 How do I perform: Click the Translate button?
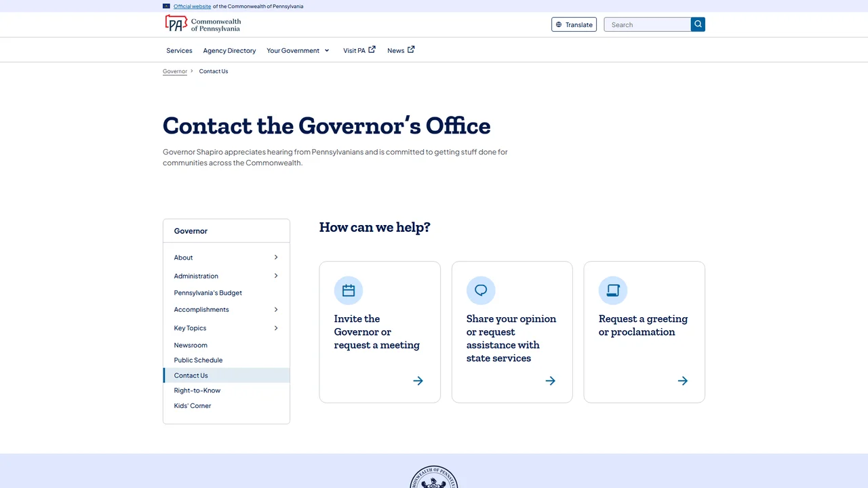tap(574, 24)
